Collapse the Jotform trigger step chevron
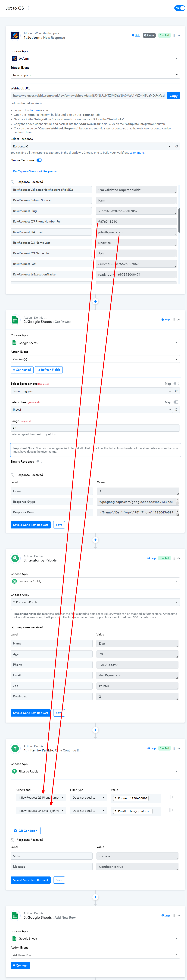 [179, 35]
